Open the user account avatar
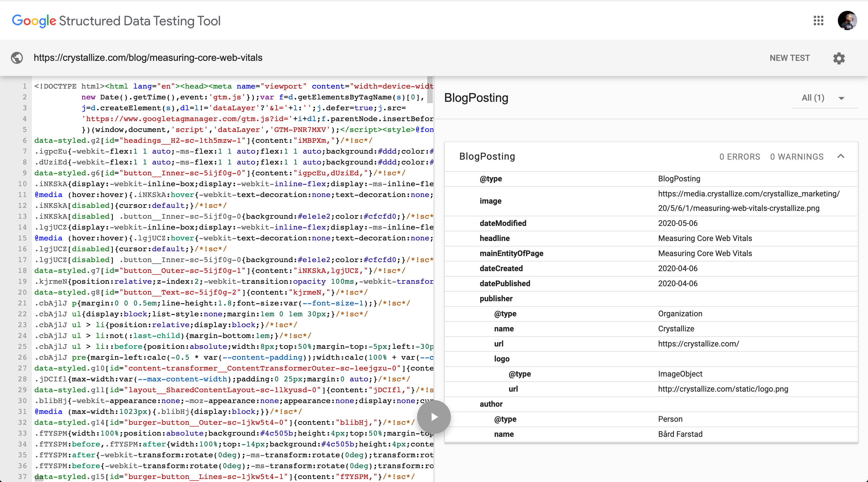The width and height of the screenshot is (868, 482). pos(847,20)
